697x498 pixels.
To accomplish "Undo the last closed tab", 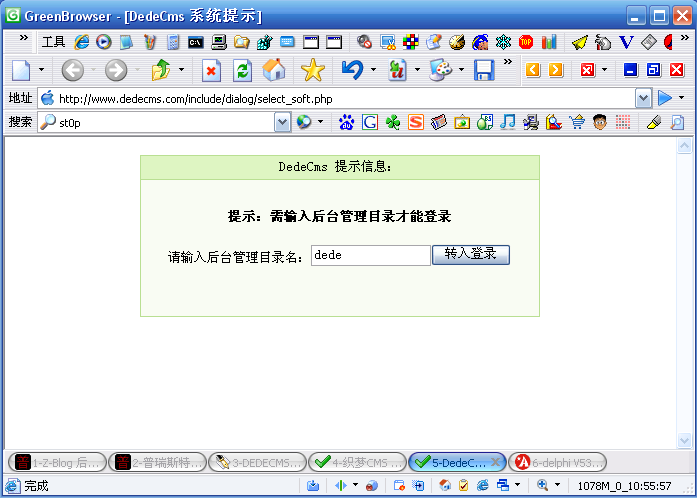I will coord(352,70).
